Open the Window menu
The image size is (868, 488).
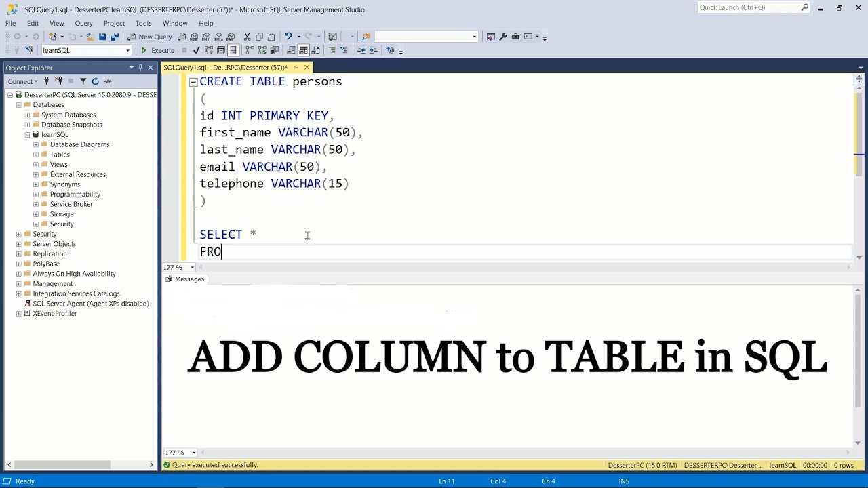tap(175, 23)
